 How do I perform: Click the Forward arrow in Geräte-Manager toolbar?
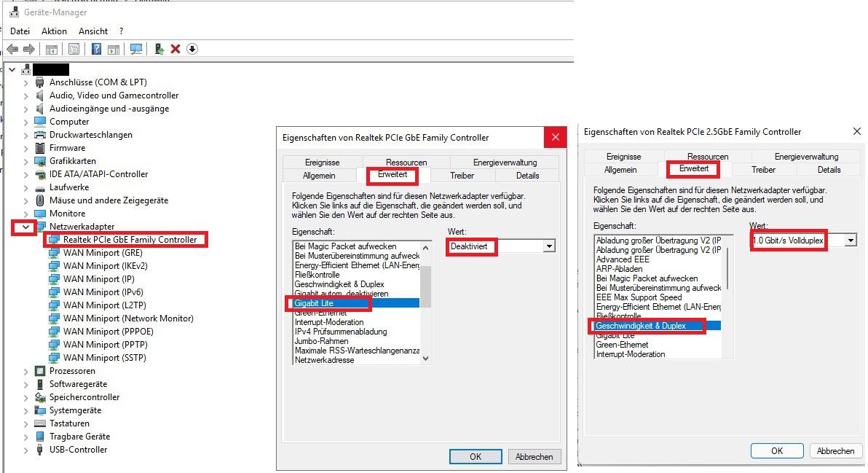pos(29,50)
